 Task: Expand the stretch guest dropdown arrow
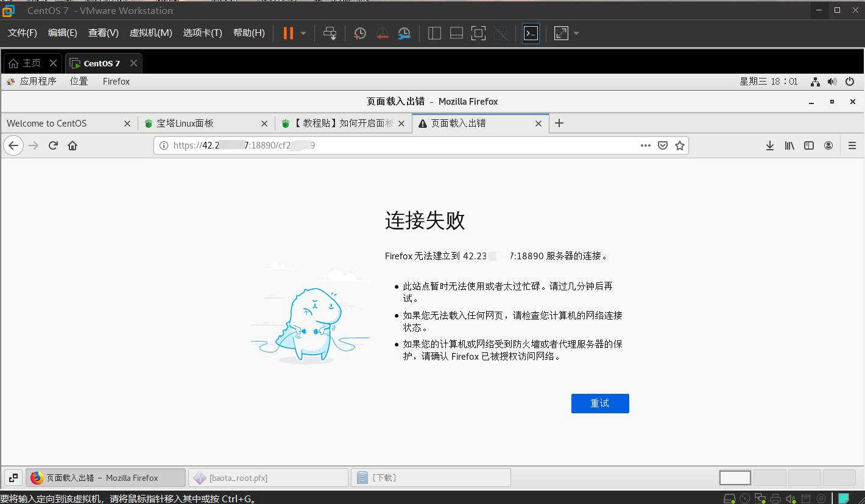click(576, 33)
